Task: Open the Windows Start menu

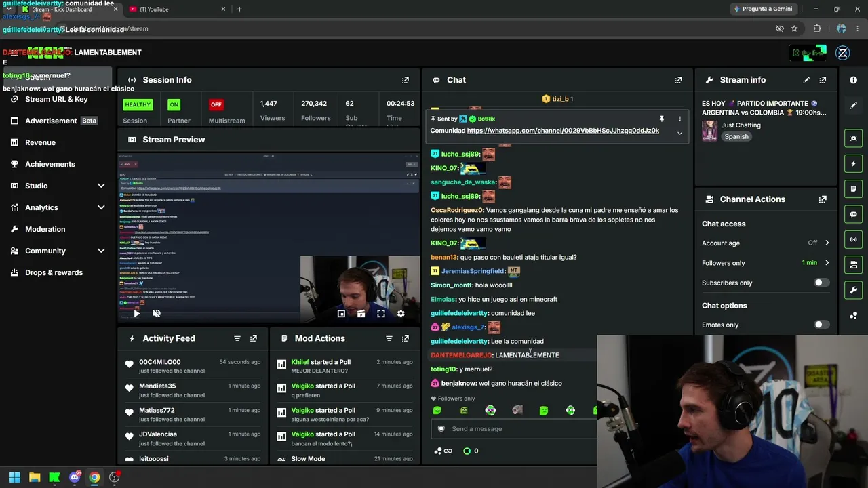Action: point(14,477)
